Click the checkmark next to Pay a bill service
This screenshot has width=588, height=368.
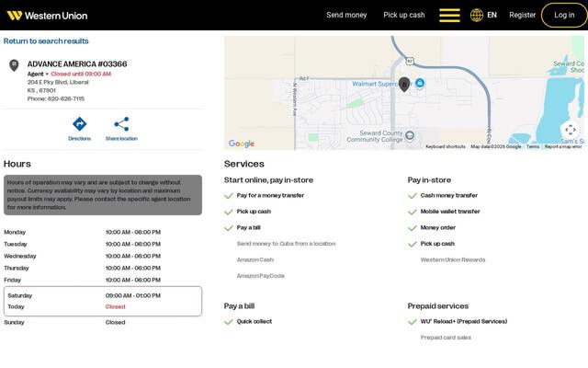click(x=229, y=228)
